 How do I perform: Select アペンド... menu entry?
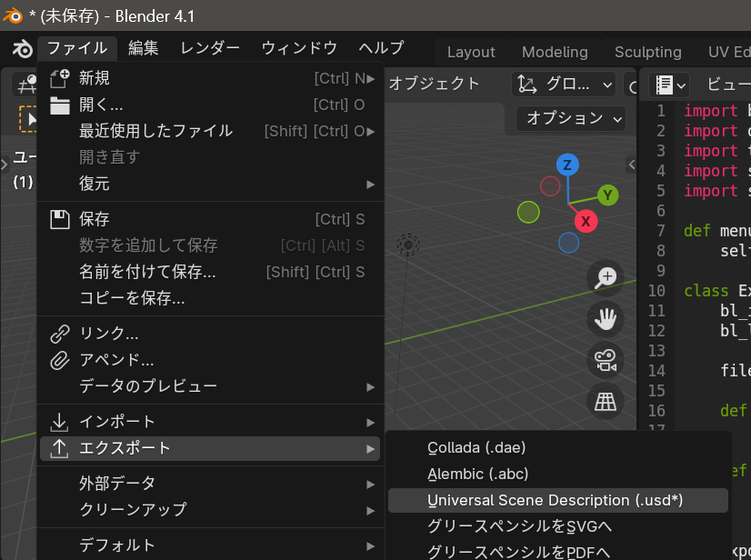click(211, 360)
